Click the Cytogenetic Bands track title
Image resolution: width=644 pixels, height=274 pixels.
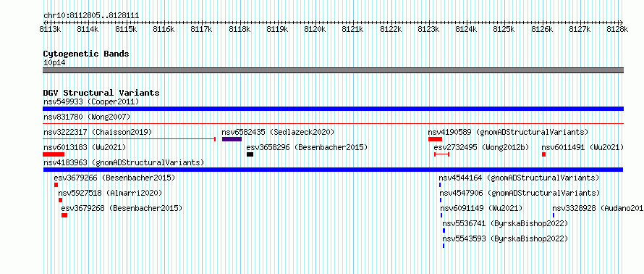(x=86, y=54)
